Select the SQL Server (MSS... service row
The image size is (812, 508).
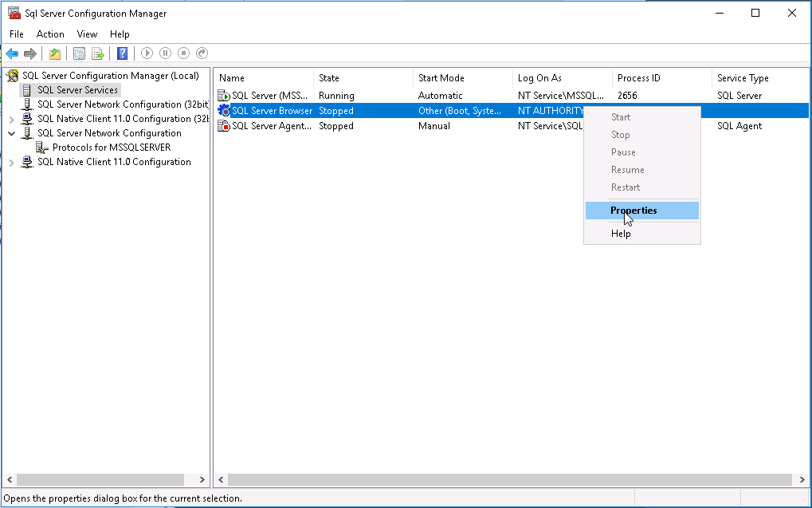pyautogui.click(x=512, y=96)
